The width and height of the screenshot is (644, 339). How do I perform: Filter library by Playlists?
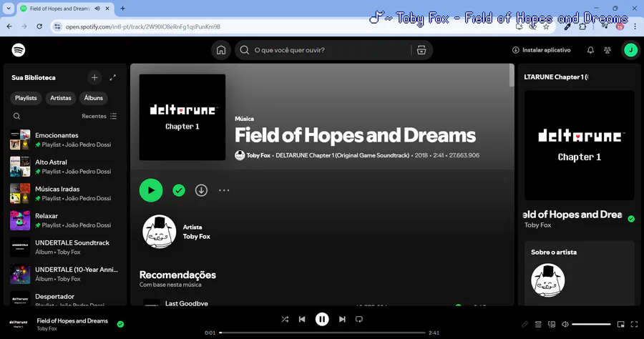point(26,98)
